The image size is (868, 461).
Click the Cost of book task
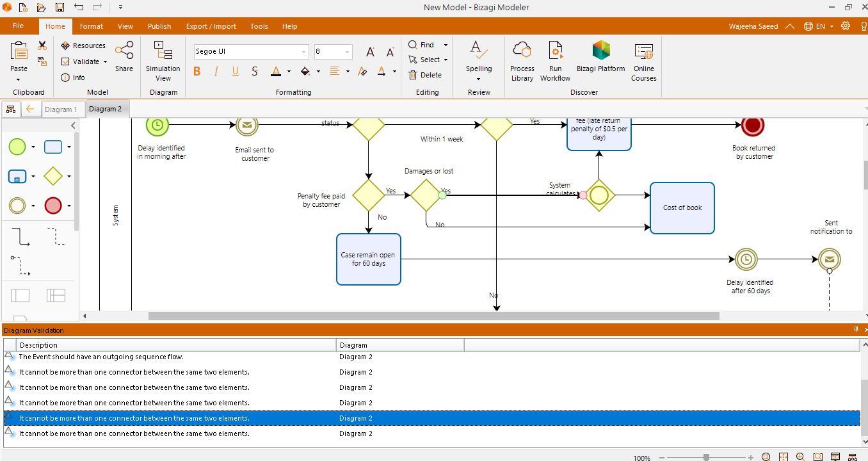[x=682, y=208]
